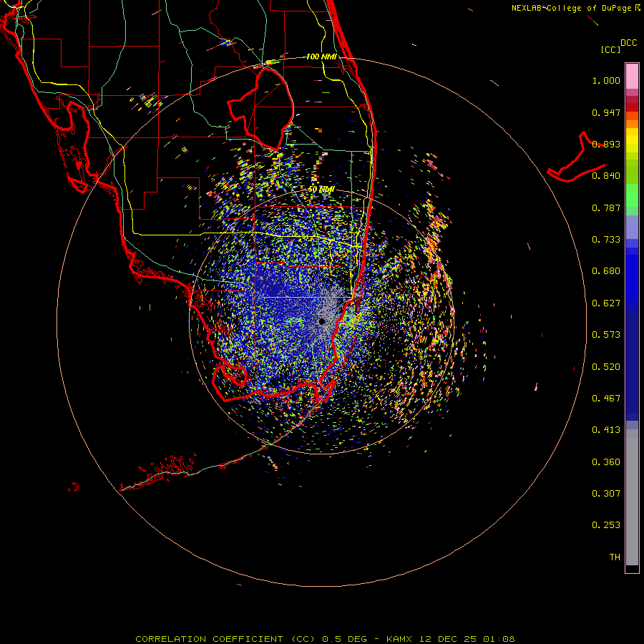Click the 0.467 scale value
This screenshot has height=644, width=644.
(606, 399)
